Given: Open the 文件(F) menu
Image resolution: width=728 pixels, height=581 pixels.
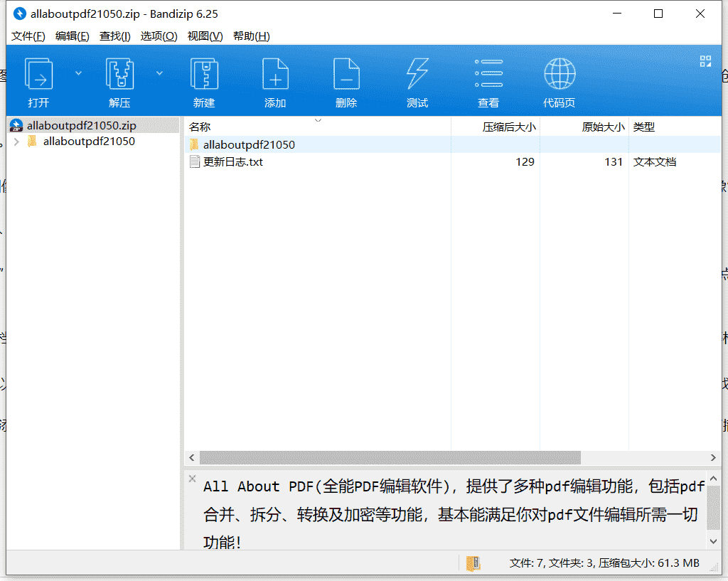Looking at the screenshot, I should click(x=28, y=36).
